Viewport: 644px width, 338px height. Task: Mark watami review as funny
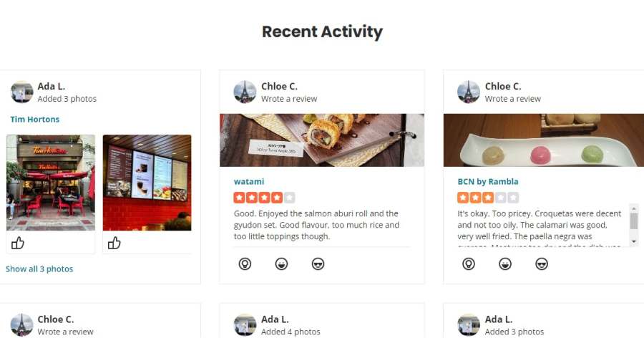pyautogui.click(x=281, y=264)
